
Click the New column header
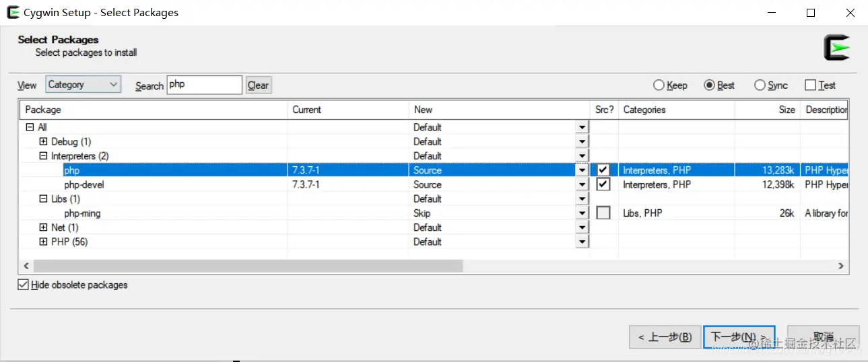pyautogui.click(x=499, y=110)
